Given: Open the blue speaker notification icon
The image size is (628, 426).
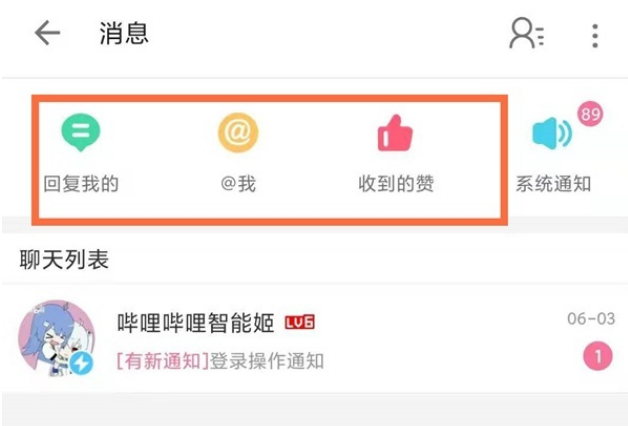Looking at the screenshot, I should tap(552, 134).
